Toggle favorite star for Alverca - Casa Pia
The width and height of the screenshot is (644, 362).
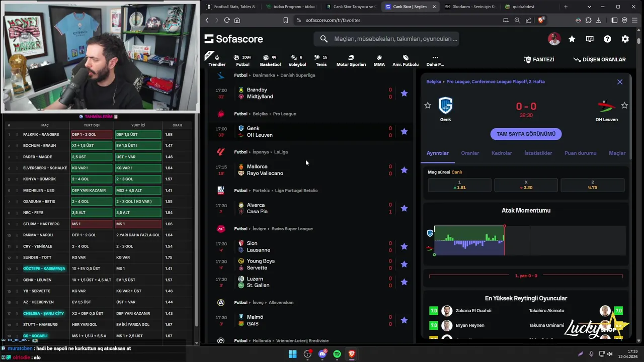(404, 208)
